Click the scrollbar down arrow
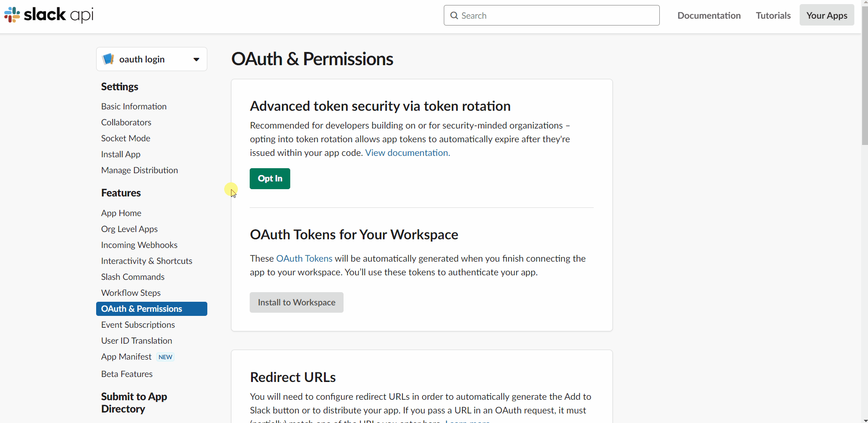Screen dimensions: 868x423 (x=864, y=420)
